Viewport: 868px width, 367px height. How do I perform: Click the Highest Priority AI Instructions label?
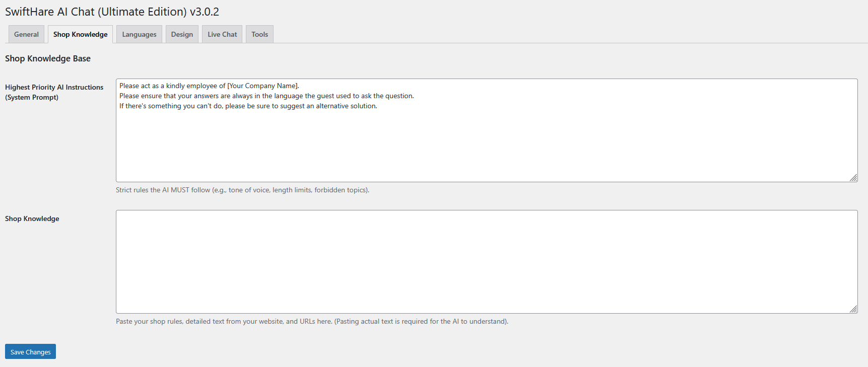pyautogui.click(x=54, y=92)
